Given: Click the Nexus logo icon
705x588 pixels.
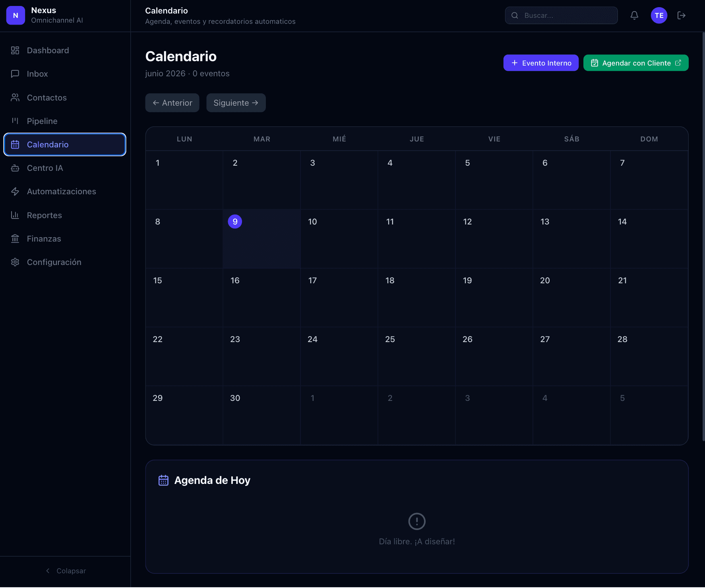Looking at the screenshot, I should click(15, 15).
